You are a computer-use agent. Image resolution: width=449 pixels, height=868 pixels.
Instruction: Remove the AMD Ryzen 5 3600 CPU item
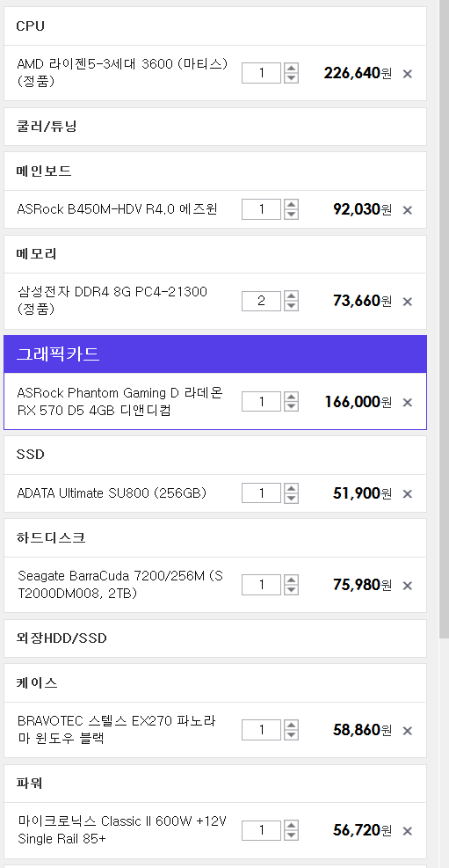(x=408, y=74)
